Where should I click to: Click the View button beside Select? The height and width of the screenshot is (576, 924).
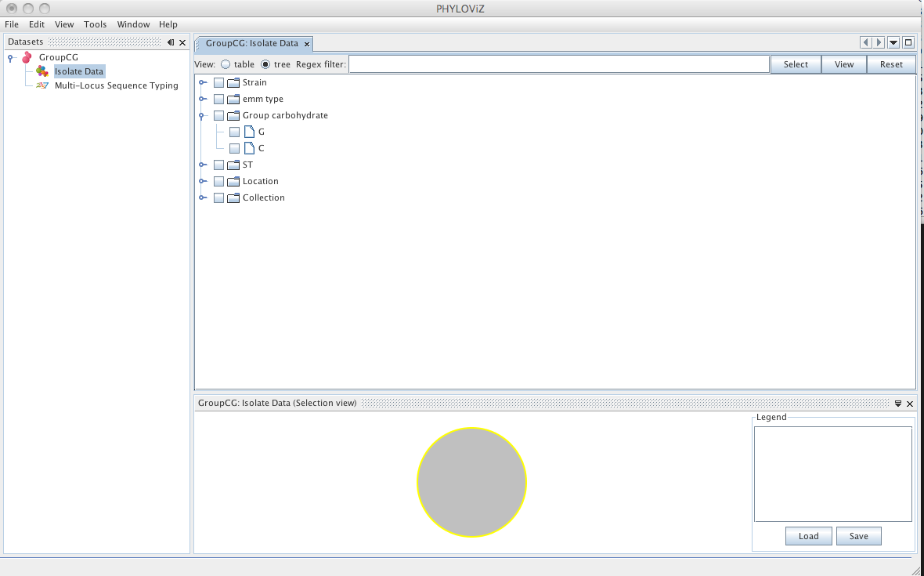(844, 64)
